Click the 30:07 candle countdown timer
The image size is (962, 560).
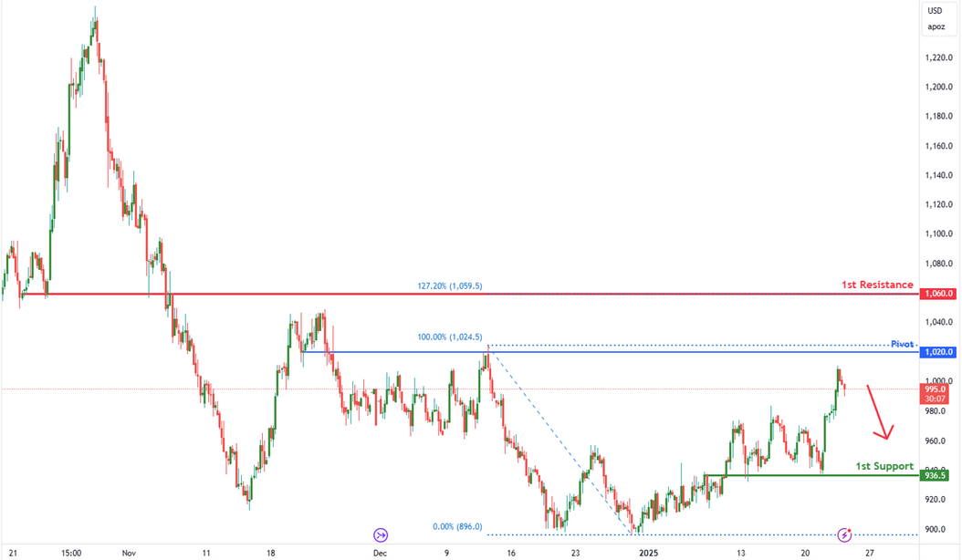click(935, 399)
